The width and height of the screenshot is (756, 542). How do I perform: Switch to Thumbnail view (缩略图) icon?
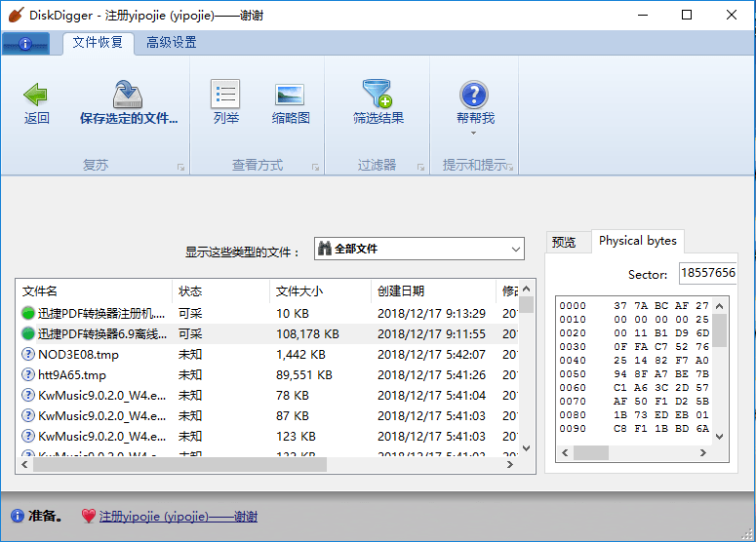[291, 95]
